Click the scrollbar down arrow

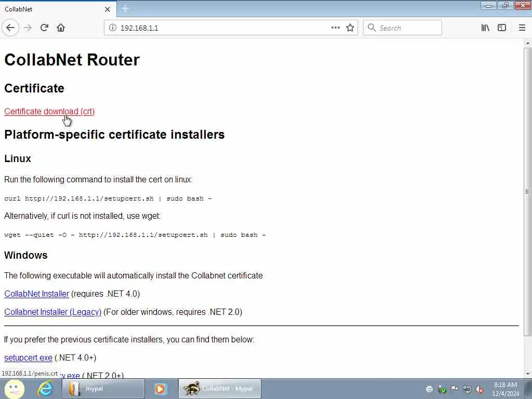tap(528, 374)
